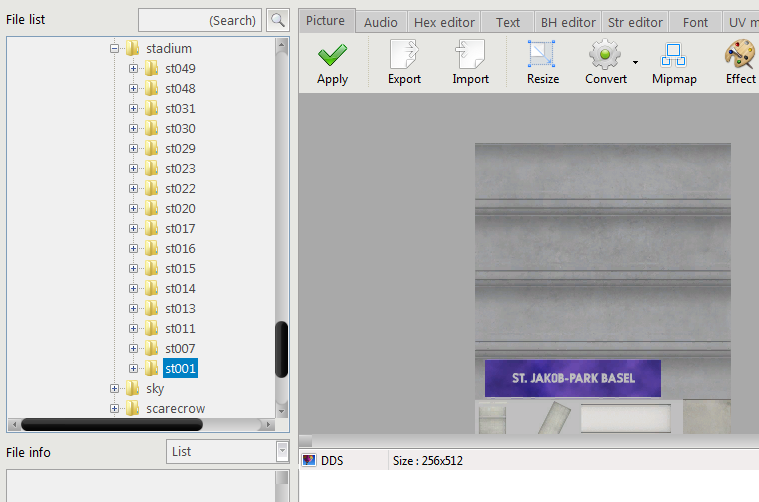This screenshot has height=502, width=759.
Task: Click the Import icon
Action: pos(470,54)
